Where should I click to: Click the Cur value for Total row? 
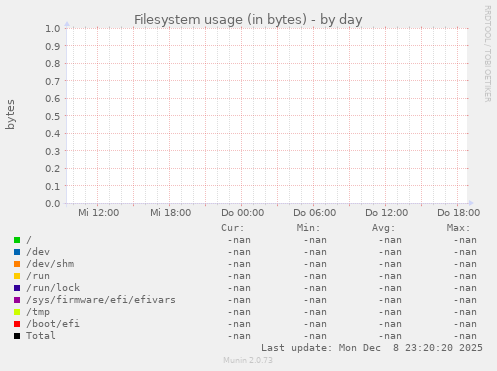click(239, 336)
